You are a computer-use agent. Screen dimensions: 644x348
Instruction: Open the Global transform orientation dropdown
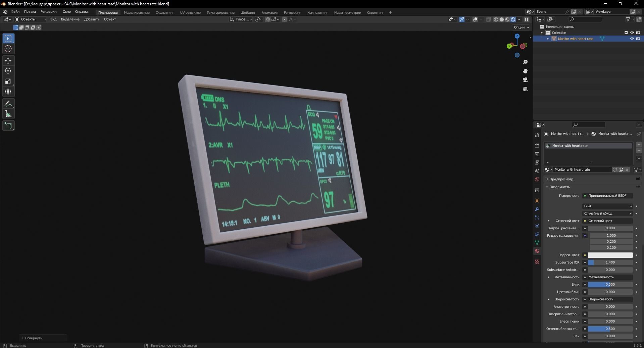pyautogui.click(x=241, y=19)
